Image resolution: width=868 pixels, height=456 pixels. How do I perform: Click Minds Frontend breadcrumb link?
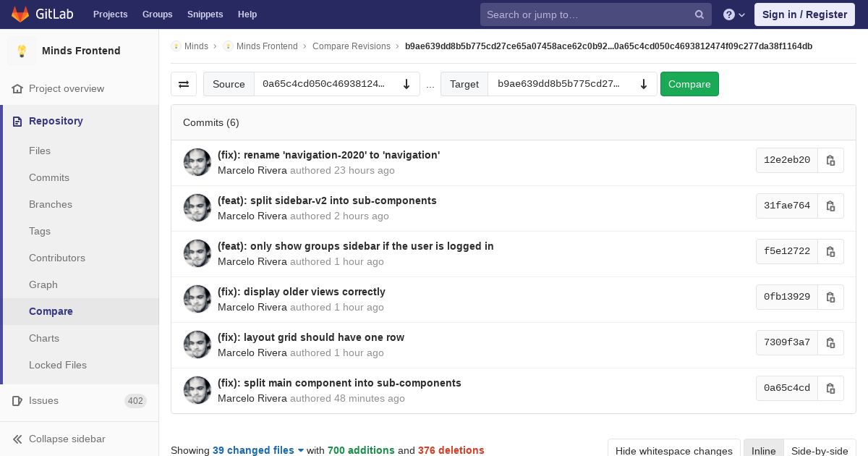tap(267, 46)
